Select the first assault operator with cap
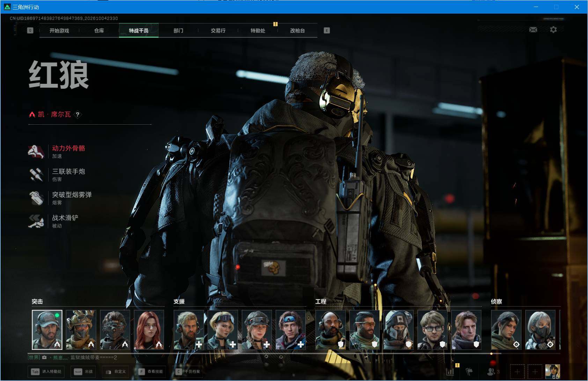 click(x=47, y=330)
